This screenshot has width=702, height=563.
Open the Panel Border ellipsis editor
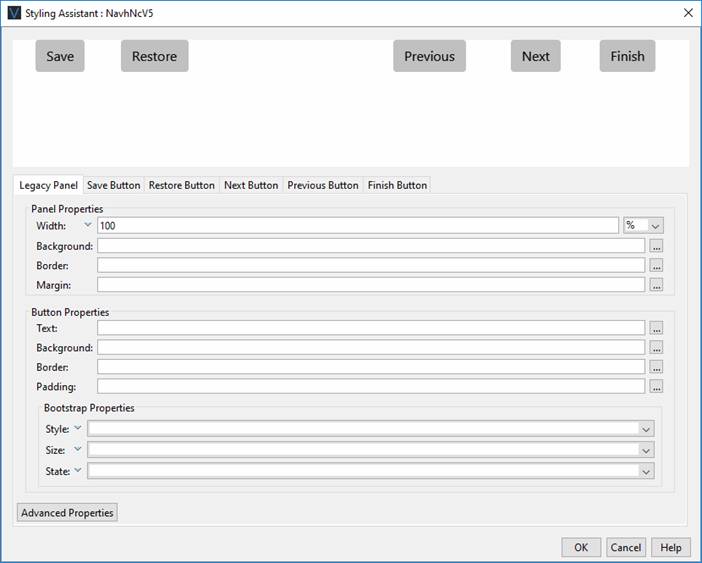[x=656, y=266]
